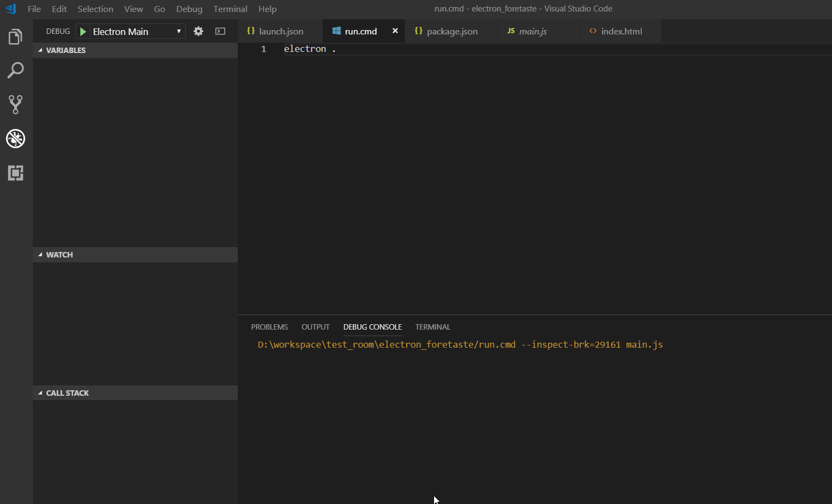The image size is (832, 504).
Task: Open the PROBLEMS panel tab
Action: 269,326
